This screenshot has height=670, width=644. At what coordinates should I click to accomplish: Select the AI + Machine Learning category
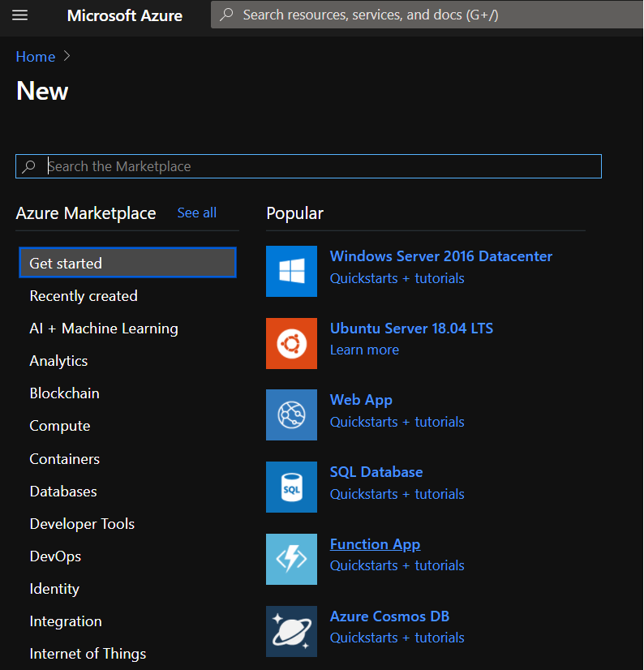[x=104, y=329]
